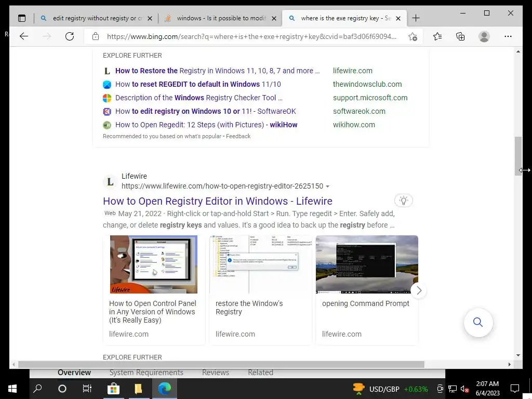Click 'support.microsoft.com' domain text
Image resolution: width=532 pixels, height=399 pixels.
click(x=370, y=98)
